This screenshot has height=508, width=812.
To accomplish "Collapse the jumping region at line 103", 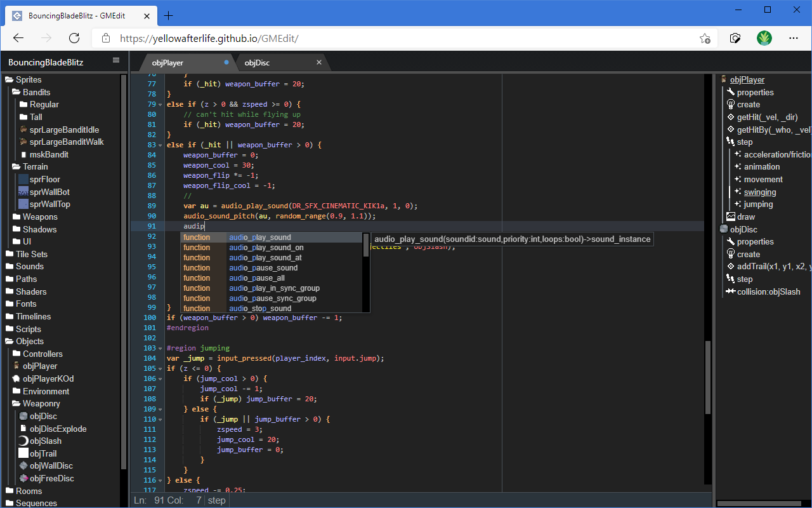I will [x=160, y=349].
